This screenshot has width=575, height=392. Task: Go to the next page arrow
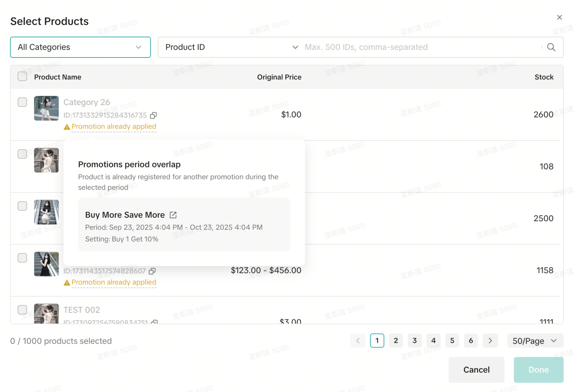click(x=490, y=340)
